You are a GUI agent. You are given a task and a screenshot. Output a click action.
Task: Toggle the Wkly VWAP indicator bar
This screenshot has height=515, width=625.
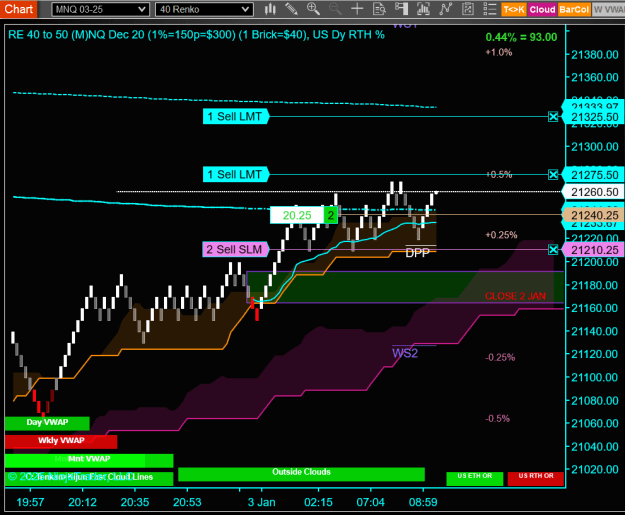[x=61, y=441]
